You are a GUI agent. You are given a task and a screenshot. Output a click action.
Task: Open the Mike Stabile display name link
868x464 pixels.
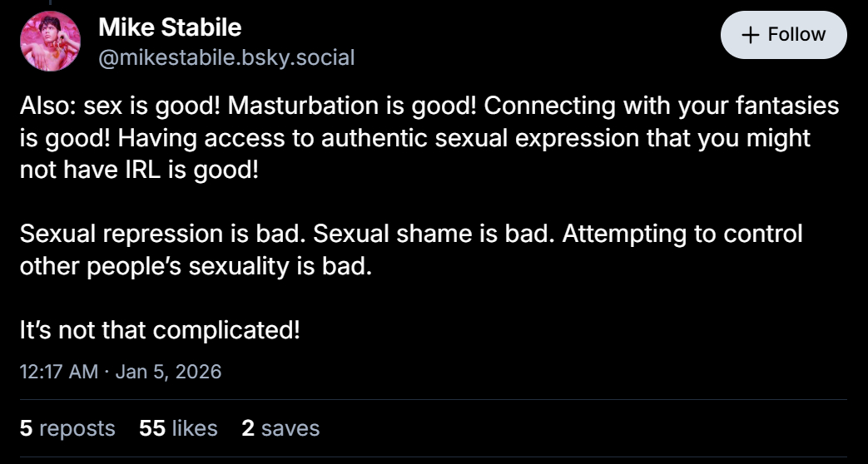click(x=170, y=27)
